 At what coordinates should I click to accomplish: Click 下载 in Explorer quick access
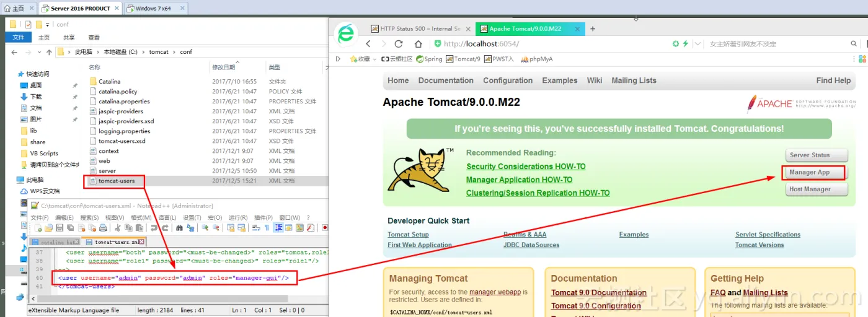[36, 97]
